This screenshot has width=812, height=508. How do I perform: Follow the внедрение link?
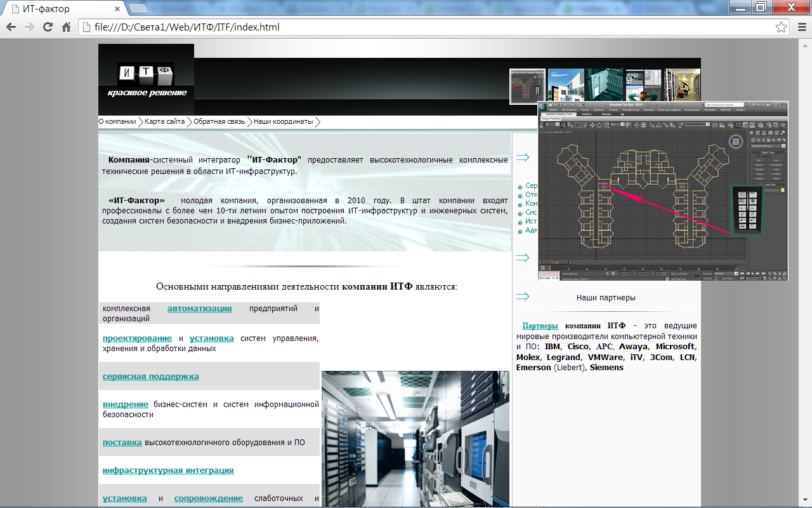[126, 404]
